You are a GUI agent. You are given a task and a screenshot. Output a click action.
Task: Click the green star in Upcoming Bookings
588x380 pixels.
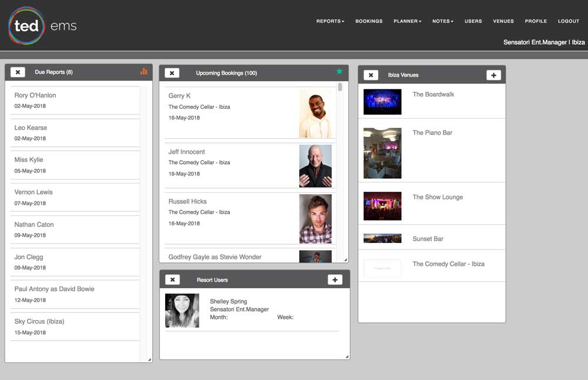pyautogui.click(x=339, y=72)
